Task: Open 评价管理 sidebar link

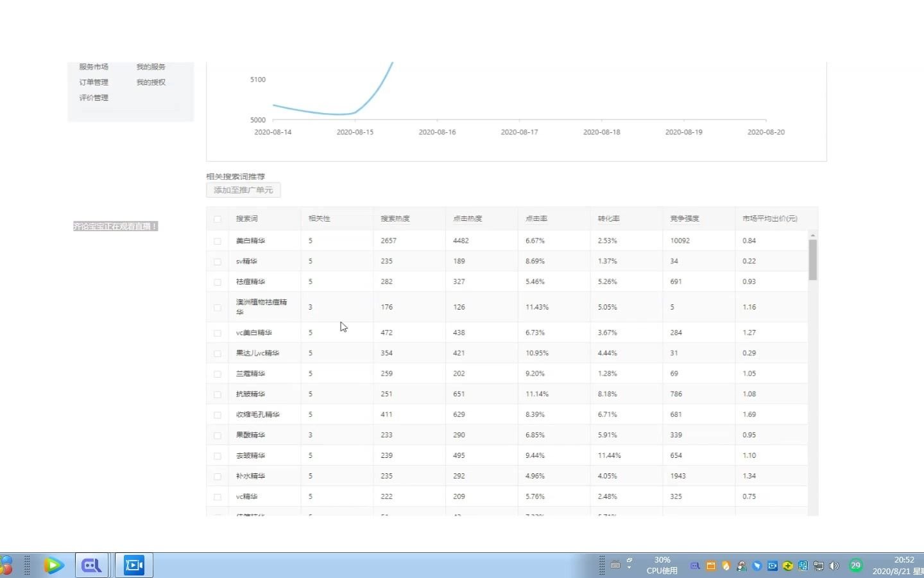Action: (x=94, y=98)
